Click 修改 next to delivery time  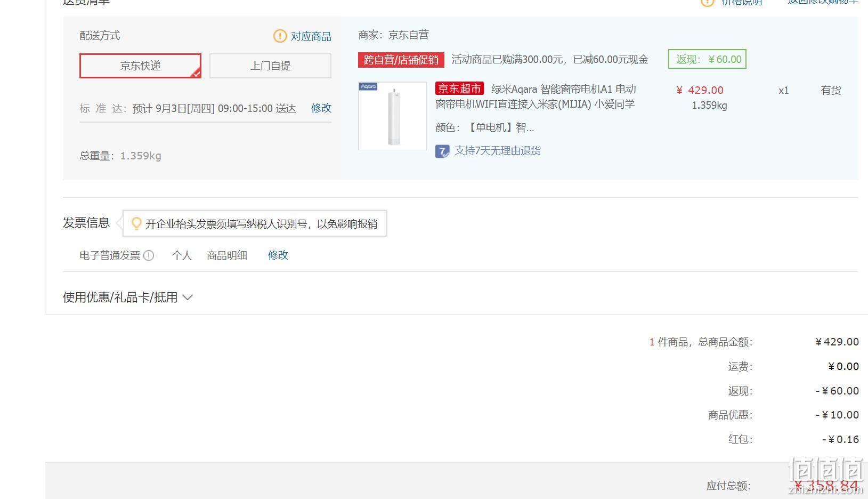pos(321,108)
